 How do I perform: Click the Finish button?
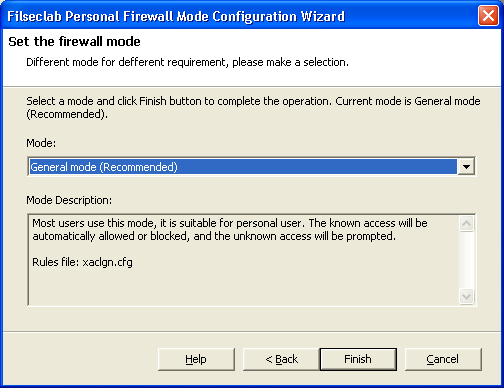pos(358,359)
